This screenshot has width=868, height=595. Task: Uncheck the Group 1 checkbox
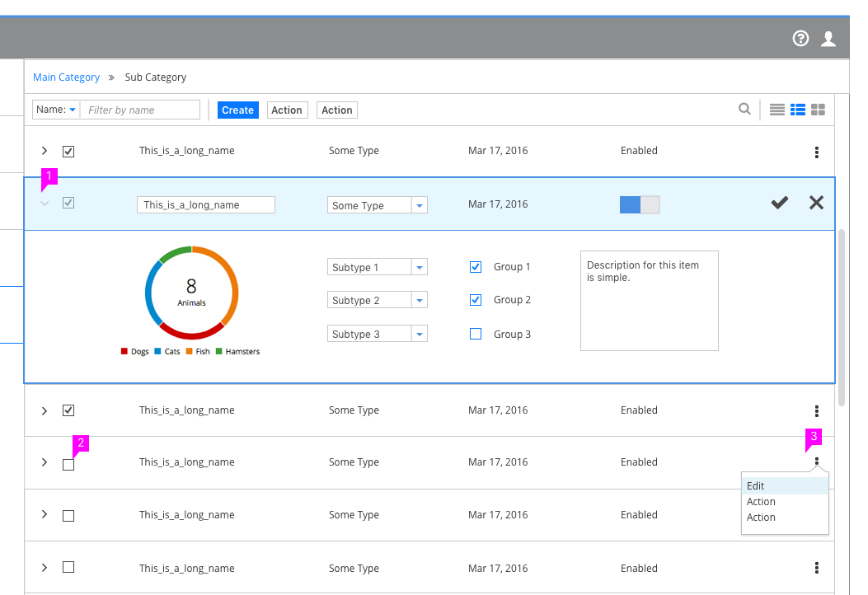click(x=476, y=267)
